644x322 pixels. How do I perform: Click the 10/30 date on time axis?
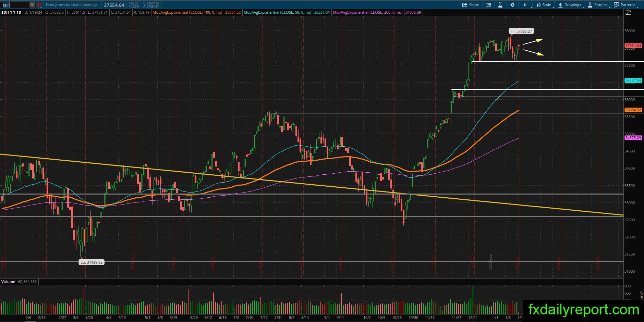pos(413,318)
